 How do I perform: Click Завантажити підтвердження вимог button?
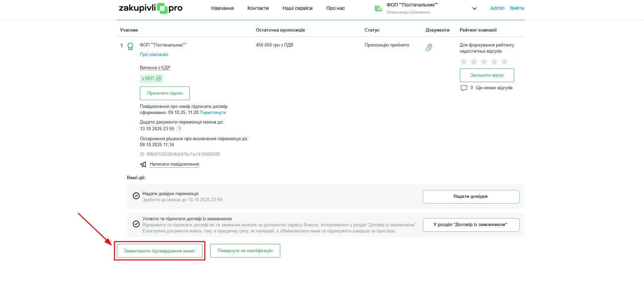(x=159, y=251)
